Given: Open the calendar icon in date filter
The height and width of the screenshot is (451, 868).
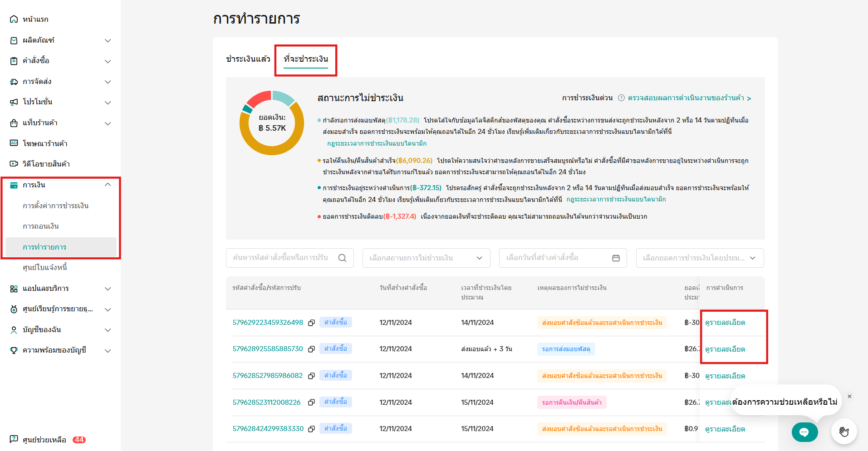Looking at the screenshot, I should [616, 258].
